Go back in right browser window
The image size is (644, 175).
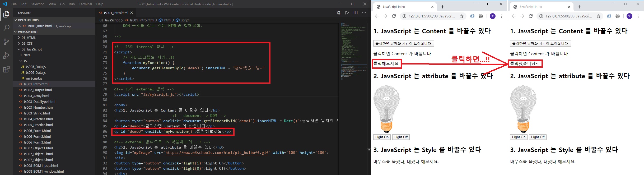(x=514, y=16)
